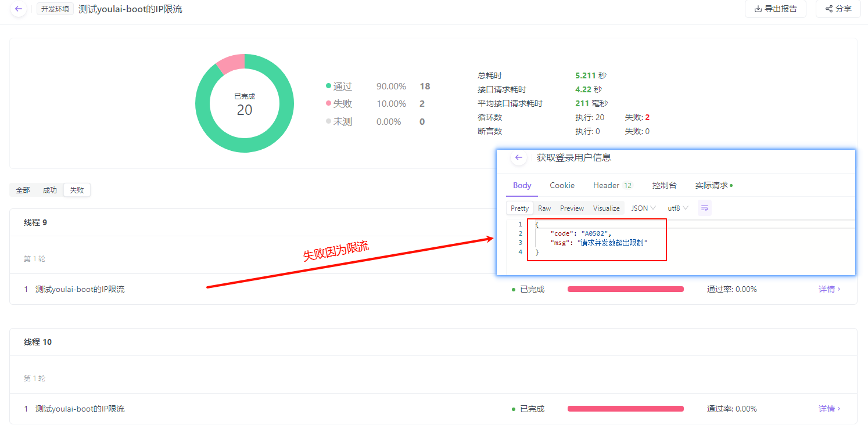868x429 pixels.
Task: Toggle the 通过 legend entry
Action: click(339, 86)
